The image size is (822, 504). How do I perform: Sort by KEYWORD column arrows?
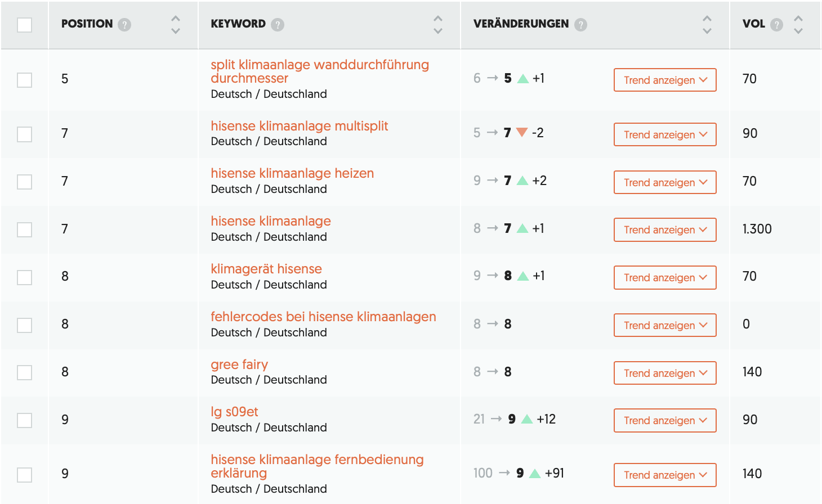pyautogui.click(x=438, y=24)
